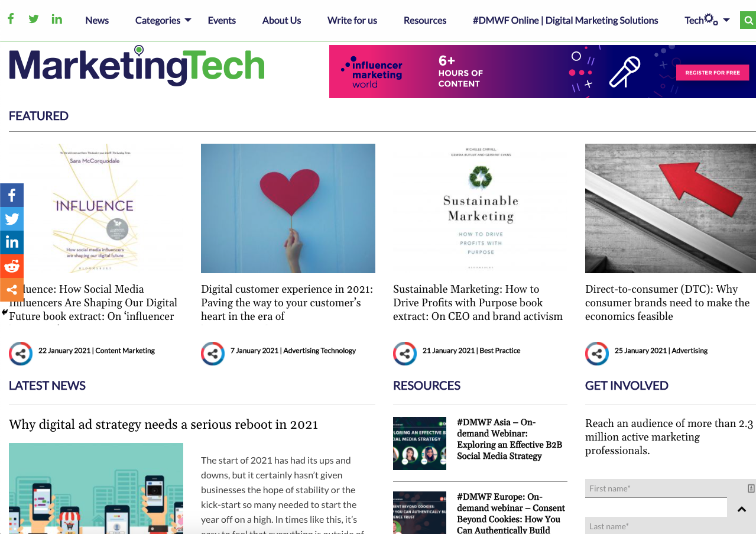Open digital ad strategy reboot article
The width and height of the screenshot is (756, 534).
pos(164,424)
